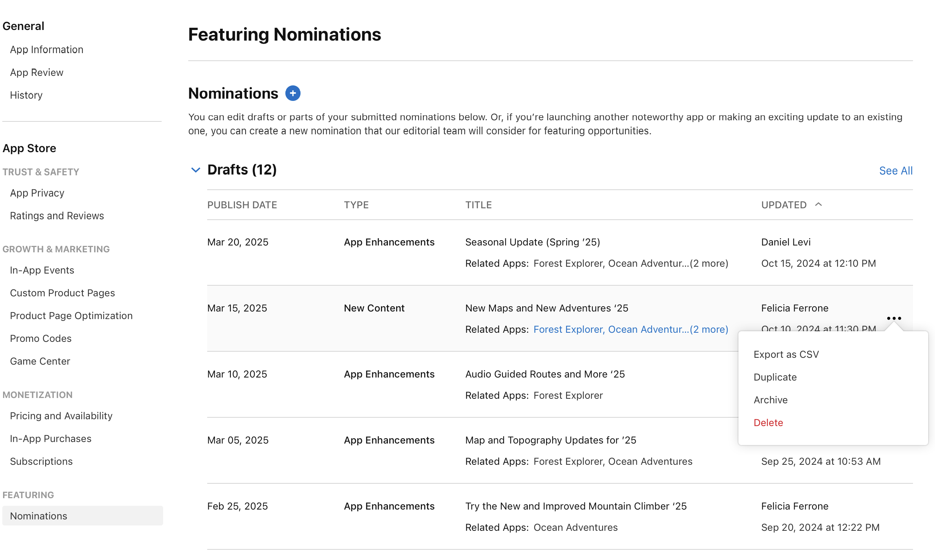The image size is (935, 560).
Task: Open Custom Product Pages settings
Action: tap(63, 292)
